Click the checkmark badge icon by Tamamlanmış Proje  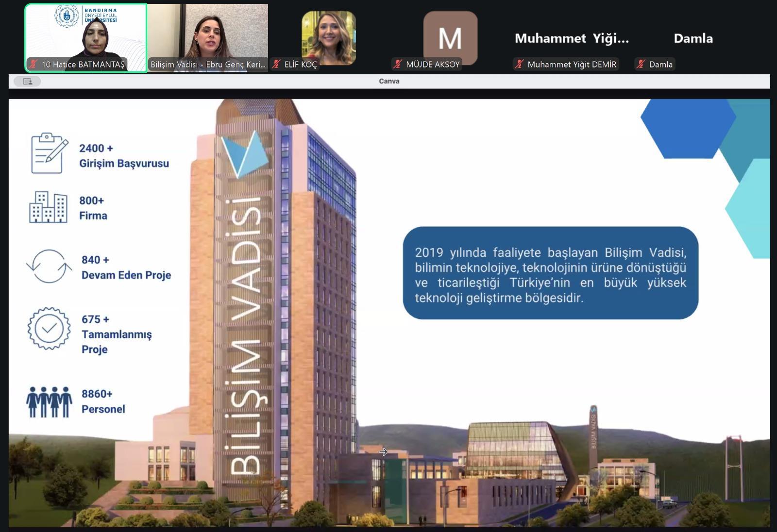click(49, 329)
